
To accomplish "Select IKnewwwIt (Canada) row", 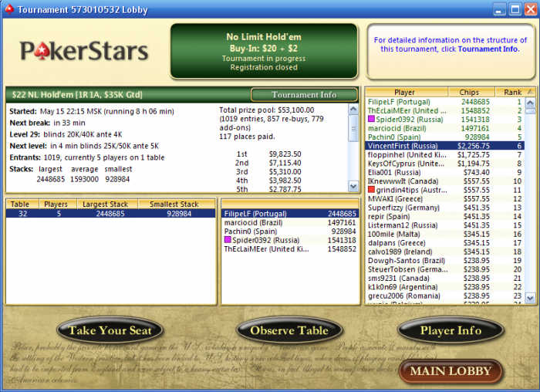I will pyautogui.click(x=445, y=181).
